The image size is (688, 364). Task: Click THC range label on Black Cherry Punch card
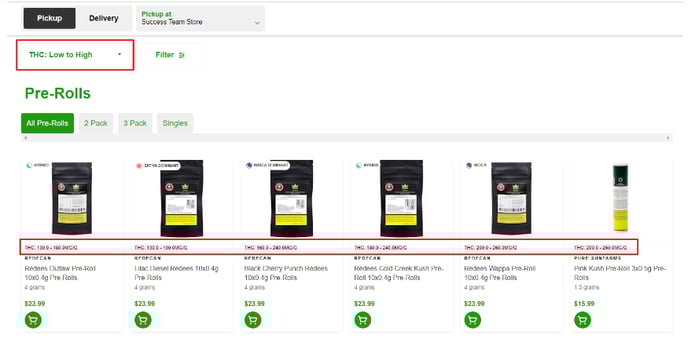(x=271, y=248)
